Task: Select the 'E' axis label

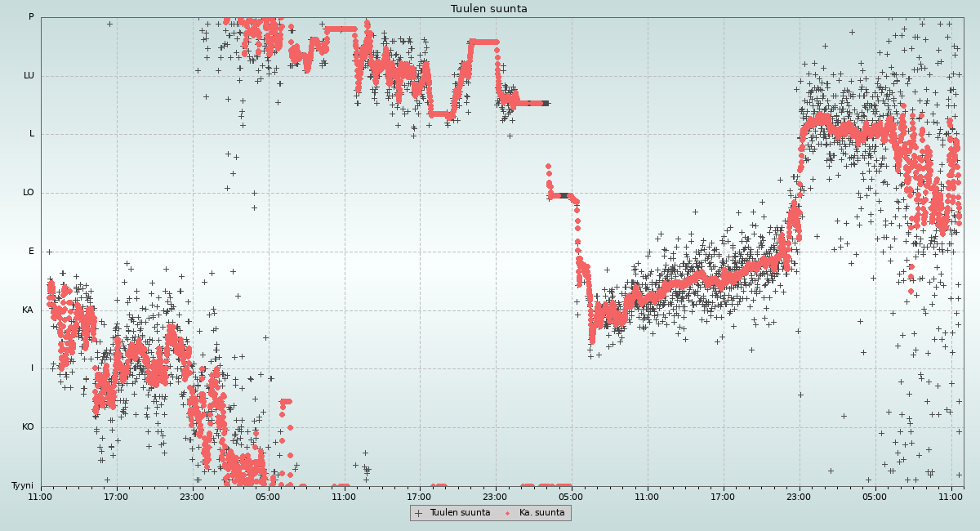Action: (32, 252)
